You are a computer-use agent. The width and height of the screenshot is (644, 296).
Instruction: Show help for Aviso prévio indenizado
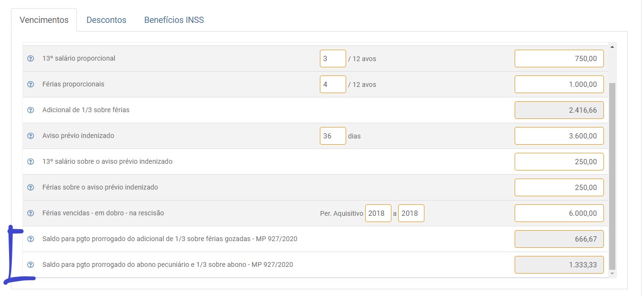point(31,136)
